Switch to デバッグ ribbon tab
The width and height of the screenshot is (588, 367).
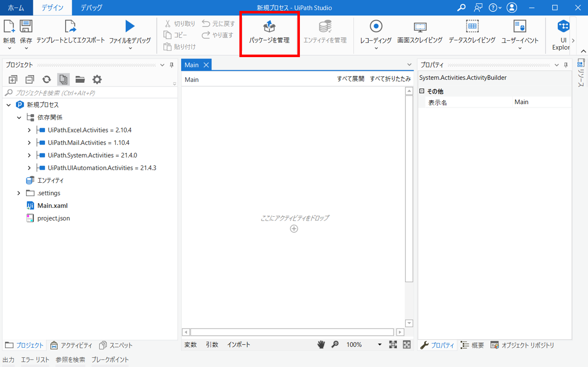point(91,8)
